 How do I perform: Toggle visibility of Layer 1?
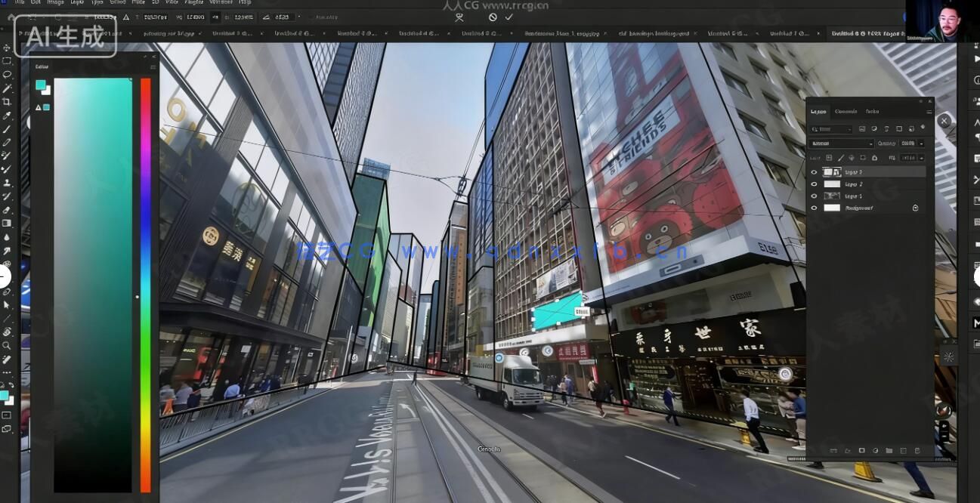click(814, 196)
